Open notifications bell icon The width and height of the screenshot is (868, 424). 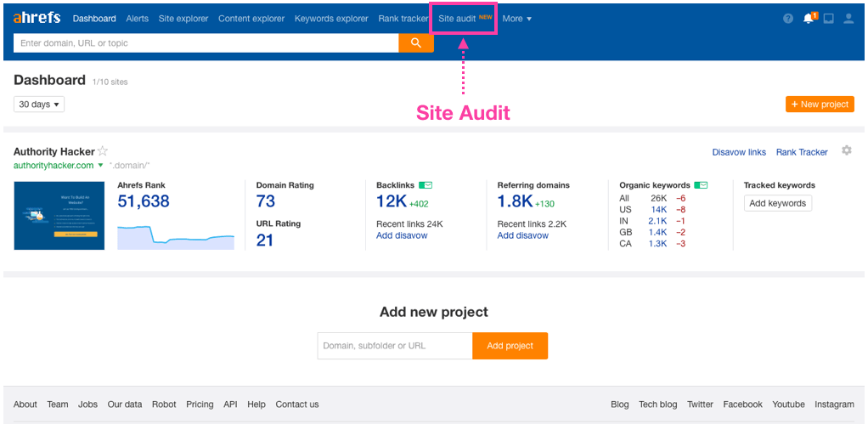point(809,18)
